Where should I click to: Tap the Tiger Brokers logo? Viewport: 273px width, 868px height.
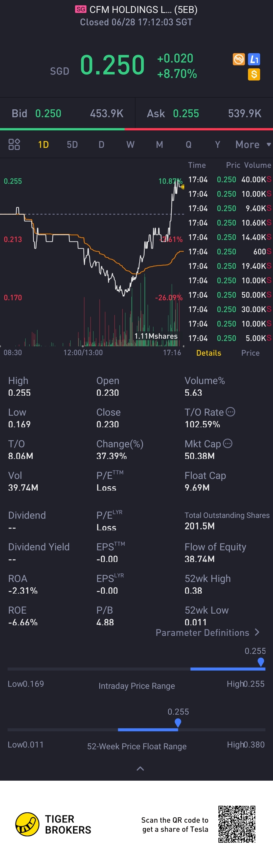pos(27,824)
